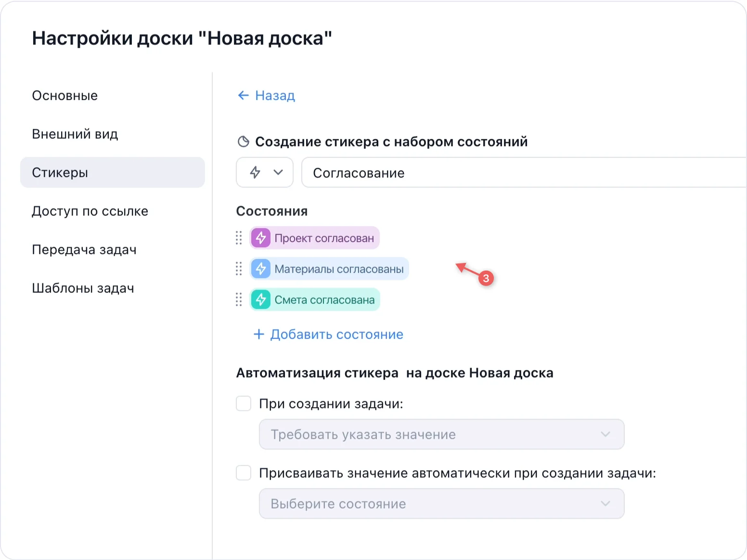This screenshot has width=747, height=560.
Task: Enable the 'При создании задачи' checkbox
Action: [244, 404]
